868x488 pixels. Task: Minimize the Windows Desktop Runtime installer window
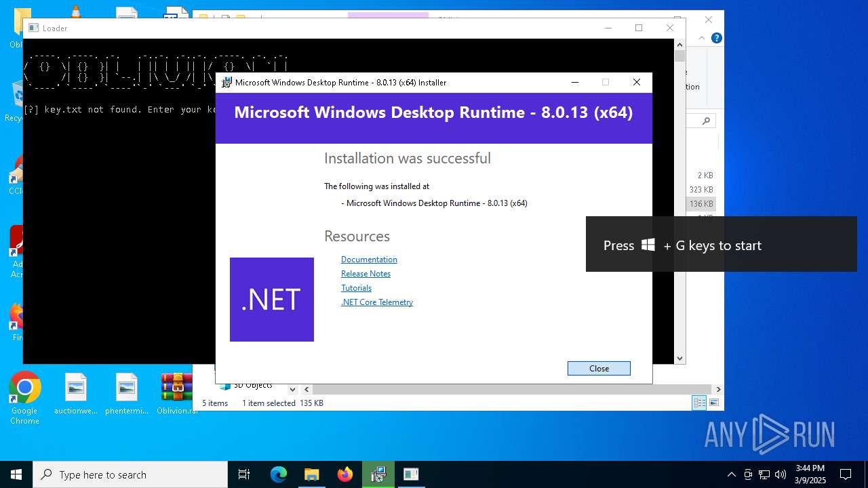575,82
